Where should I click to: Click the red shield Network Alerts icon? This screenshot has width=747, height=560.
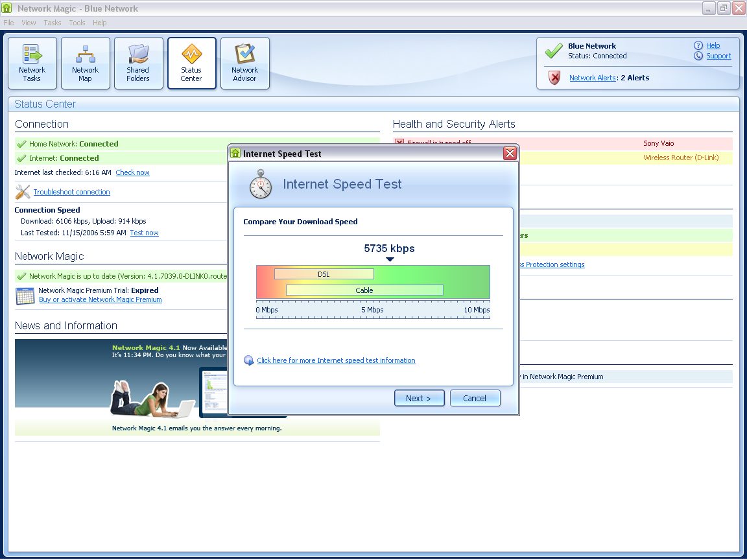[x=554, y=78]
